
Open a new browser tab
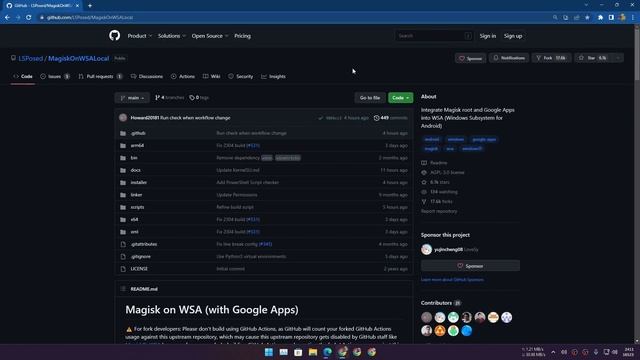pyautogui.click(x=90, y=6)
